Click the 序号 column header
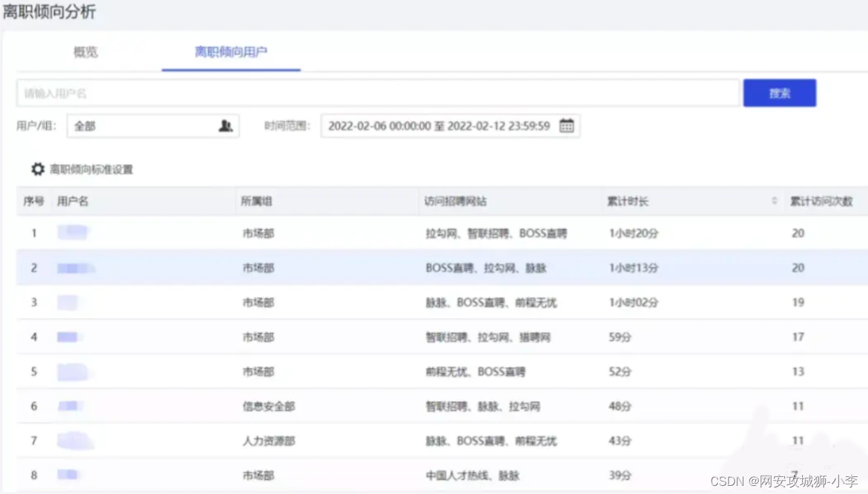The image size is (868, 494). click(x=34, y=202)
